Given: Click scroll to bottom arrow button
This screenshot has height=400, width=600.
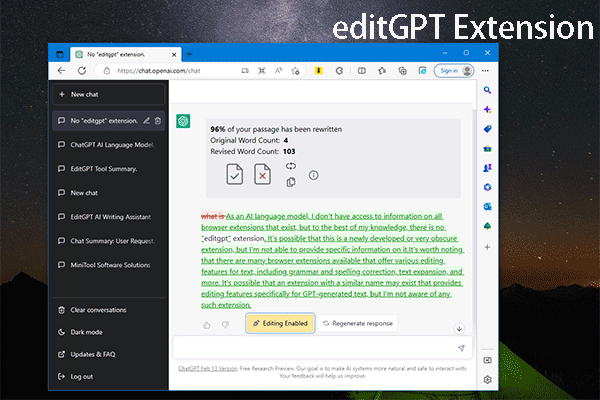Looking at the screenshot, I should point(459,328).
